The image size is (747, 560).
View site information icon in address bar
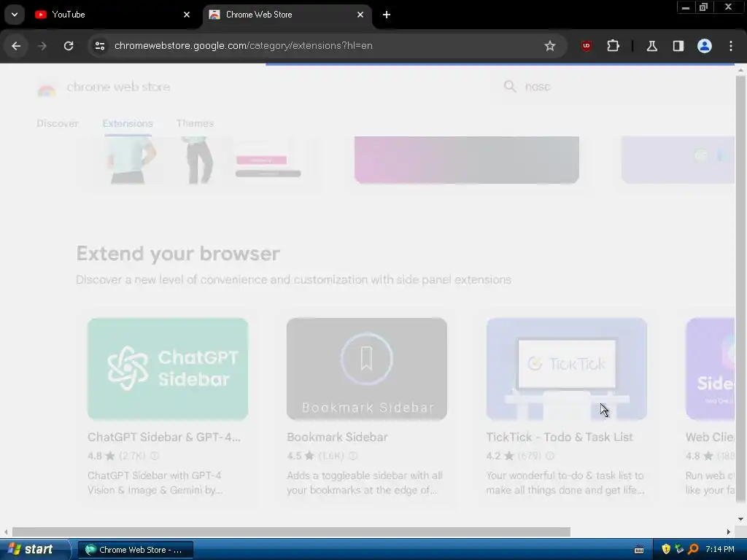tap(100, 46)
